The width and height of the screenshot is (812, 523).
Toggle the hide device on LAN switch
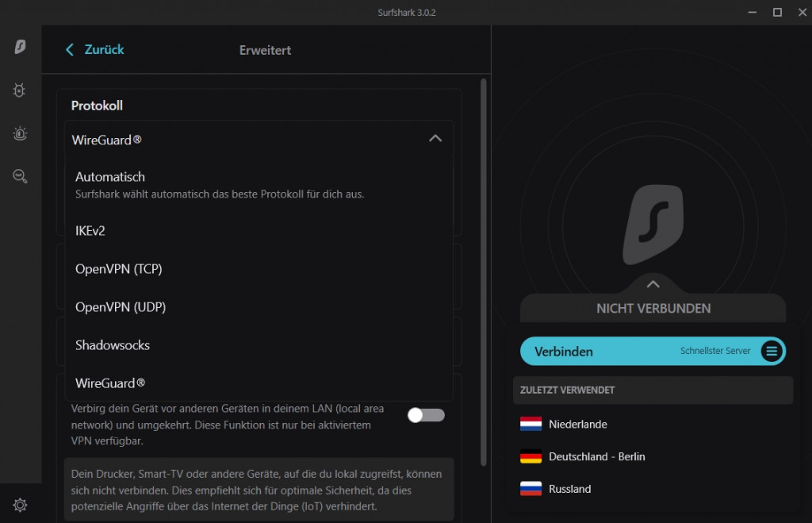426,415
